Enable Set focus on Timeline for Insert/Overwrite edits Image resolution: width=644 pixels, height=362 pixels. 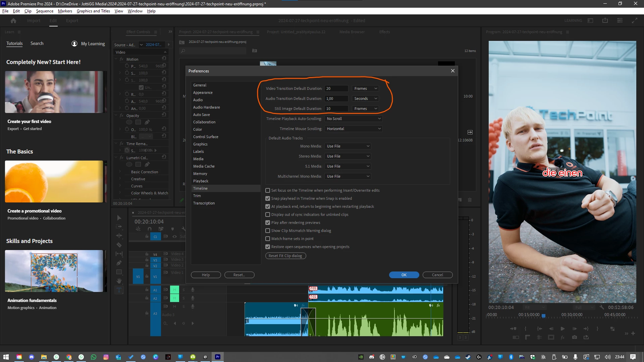coord(268,190)
